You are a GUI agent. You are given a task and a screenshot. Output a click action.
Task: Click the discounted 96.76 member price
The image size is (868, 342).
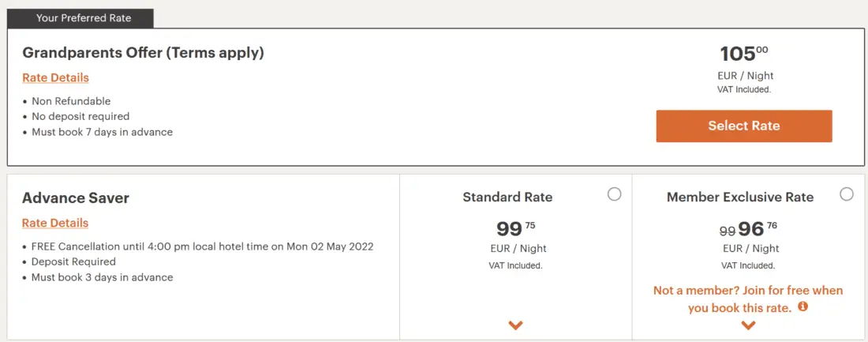[757, 229]
